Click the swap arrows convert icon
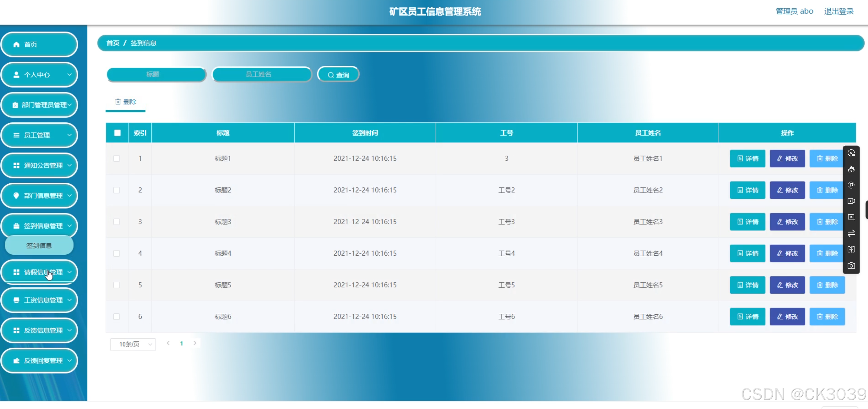This screenshot has width=868, height=409. 851,233
